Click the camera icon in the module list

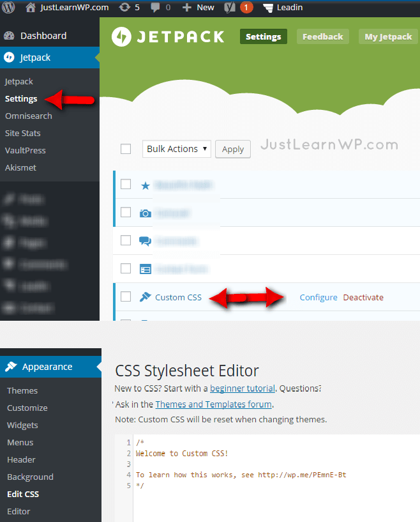click(x=146, y=213)
